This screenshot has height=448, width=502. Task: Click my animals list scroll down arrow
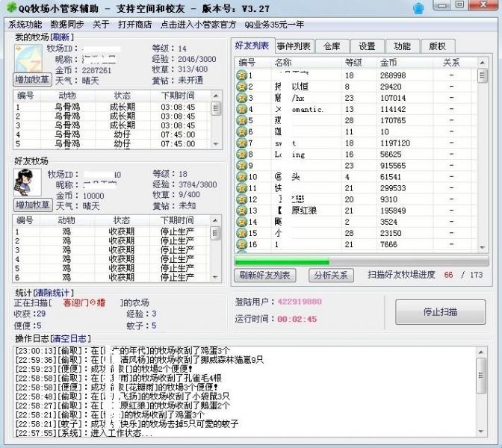click(x=216, y=144)
